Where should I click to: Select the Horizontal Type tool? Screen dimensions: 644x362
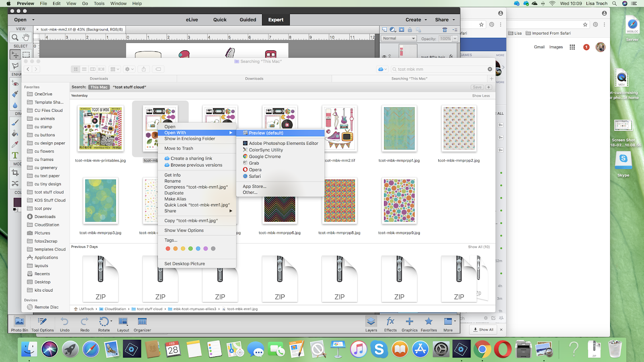[15, 155]
